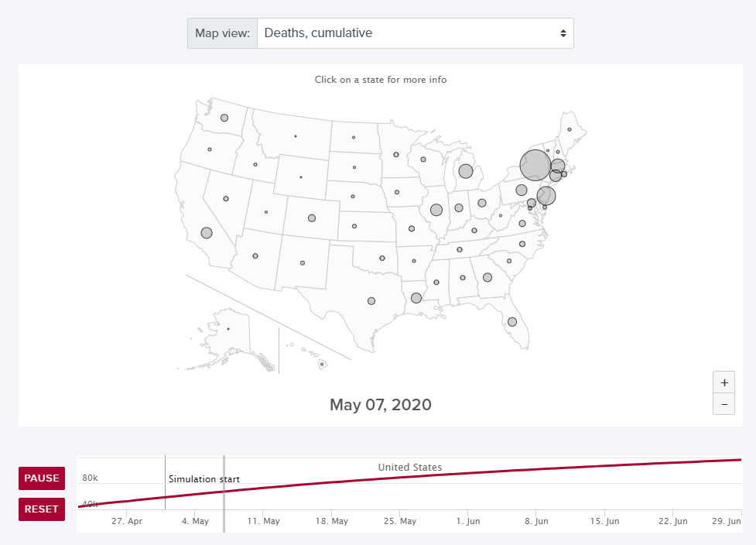Viewport: 756px width, 545px height.
Task: Click the Georgia bubble marker
Action: tap(487, 277)
